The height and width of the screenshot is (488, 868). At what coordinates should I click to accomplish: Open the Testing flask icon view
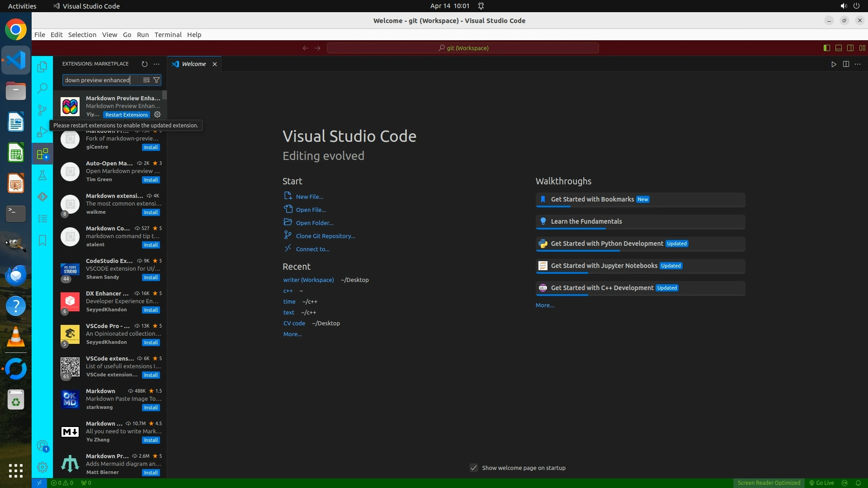[42, 175]
